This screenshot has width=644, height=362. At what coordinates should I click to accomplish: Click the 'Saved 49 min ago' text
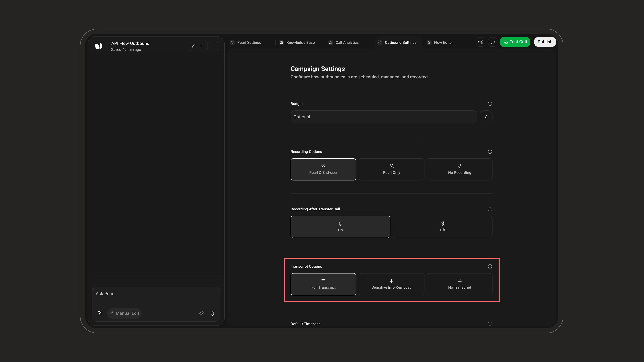tap(126, 50)
